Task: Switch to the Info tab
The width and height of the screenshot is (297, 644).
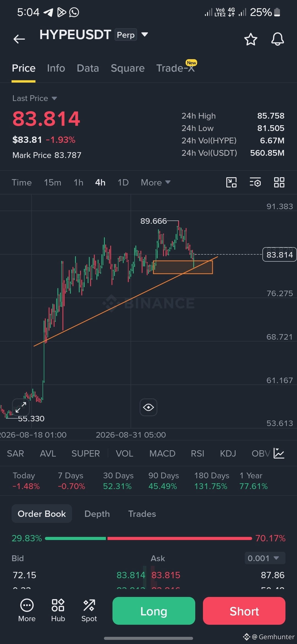Action: click(x=56, y=68)
